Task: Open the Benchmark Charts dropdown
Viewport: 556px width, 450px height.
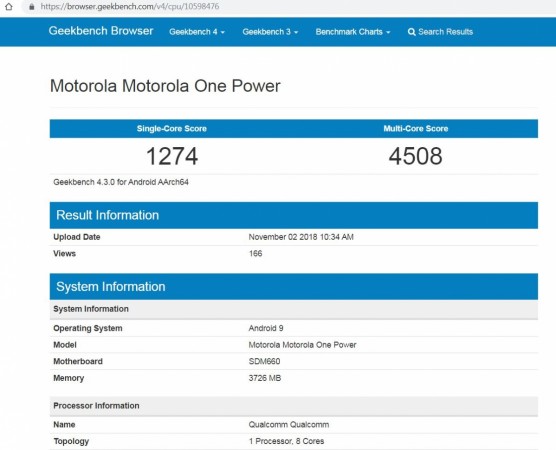Action: 353,32
